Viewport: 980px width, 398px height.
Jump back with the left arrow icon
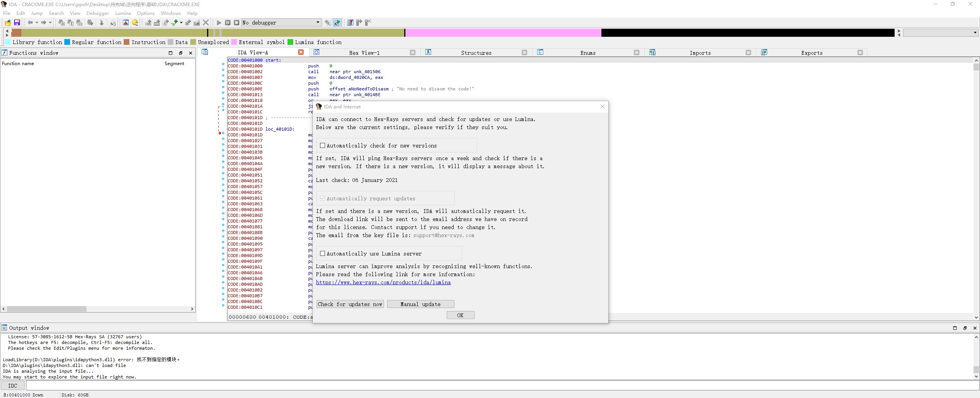click(x=30, y=23)
